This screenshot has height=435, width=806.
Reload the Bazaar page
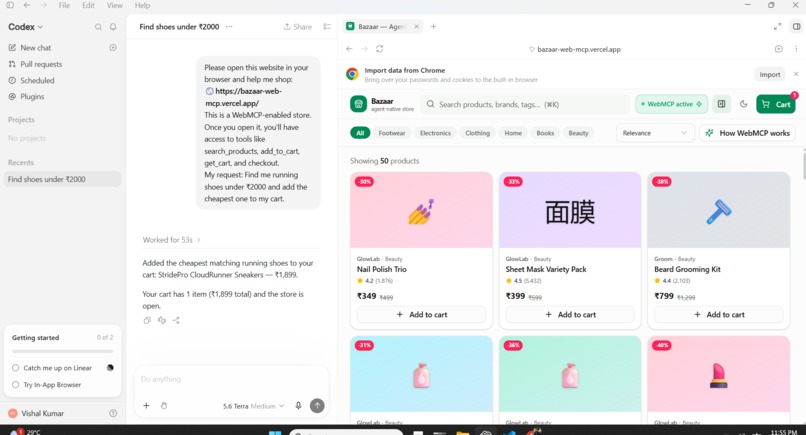click(x=379, y=49)
